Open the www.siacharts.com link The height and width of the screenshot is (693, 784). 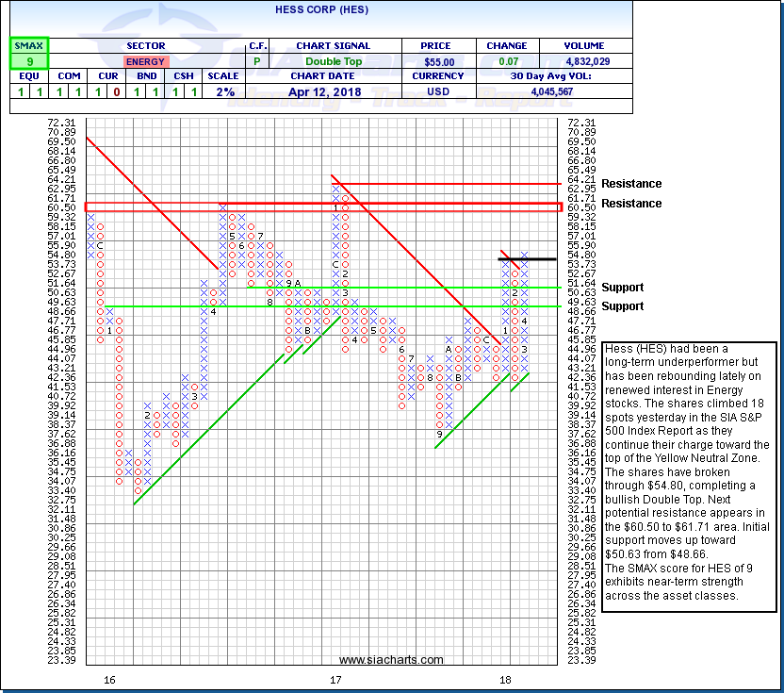(381, 660)
